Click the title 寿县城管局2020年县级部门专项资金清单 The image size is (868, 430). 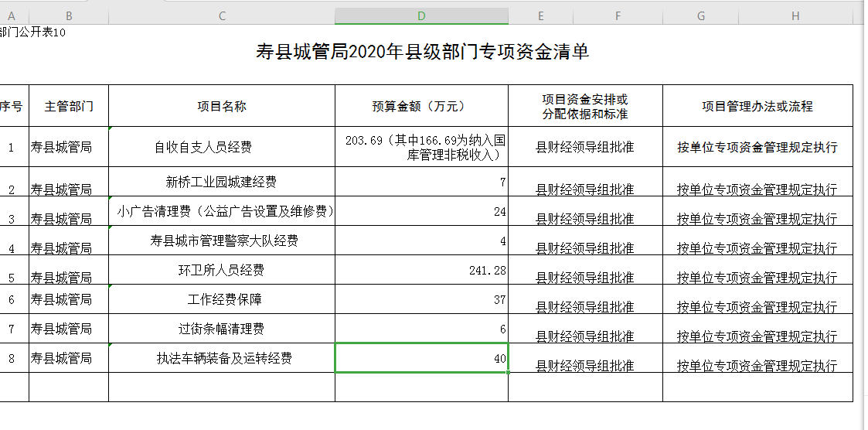[x=422, y=52]
